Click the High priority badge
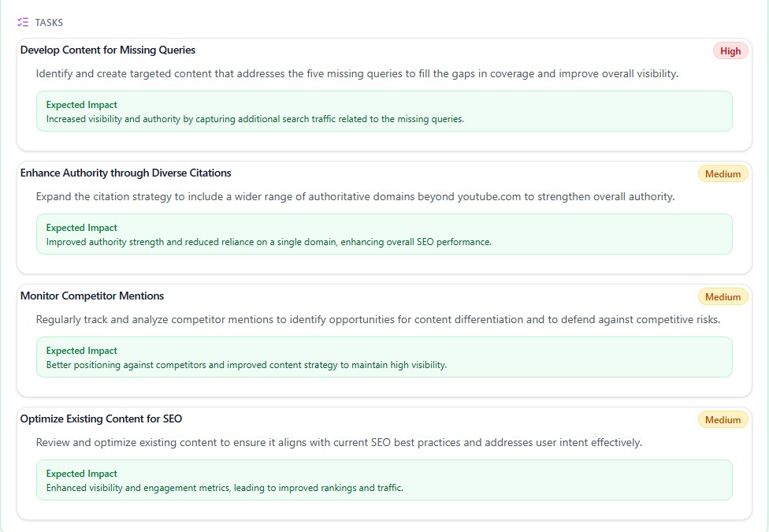Viewport: 769px width, 532px height. tap(730, 51)
